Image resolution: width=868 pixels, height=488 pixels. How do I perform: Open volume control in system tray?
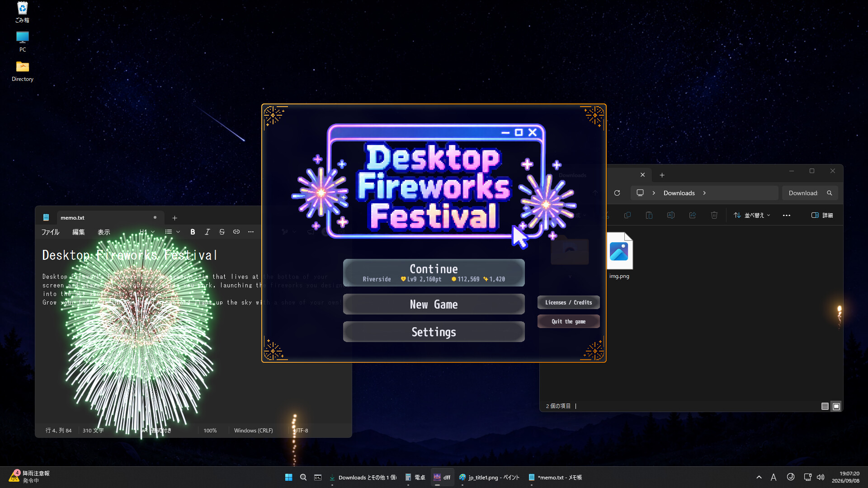click(x=821, y=477)
